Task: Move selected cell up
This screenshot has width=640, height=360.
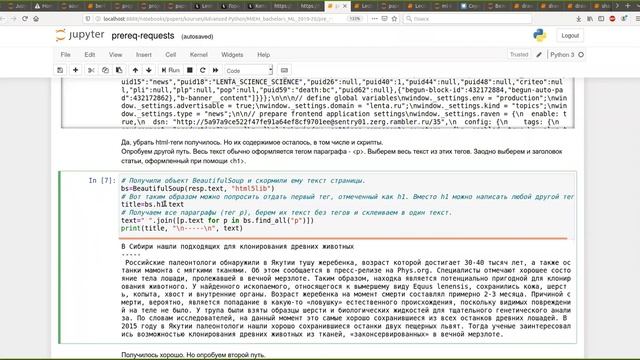Action: (135, 70)
